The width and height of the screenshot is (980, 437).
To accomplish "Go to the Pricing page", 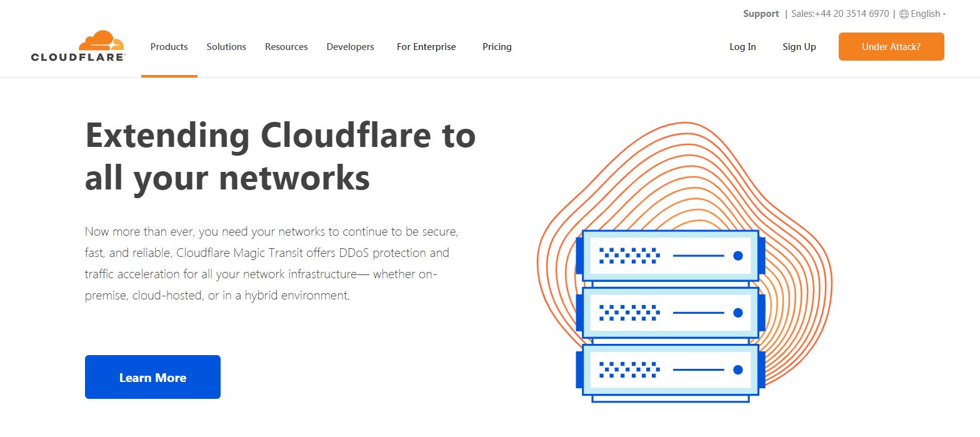I will pos(497,47).
